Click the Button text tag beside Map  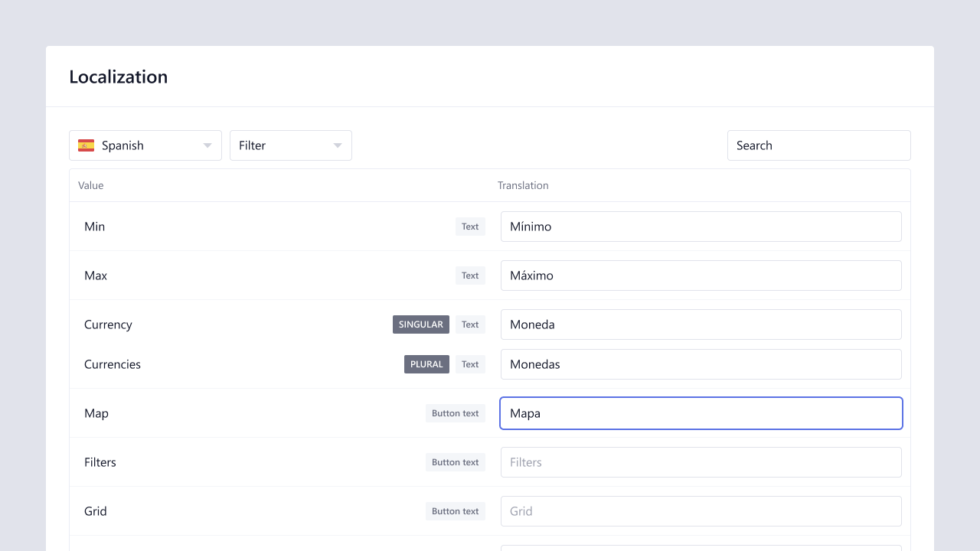[x=455, y=413]
